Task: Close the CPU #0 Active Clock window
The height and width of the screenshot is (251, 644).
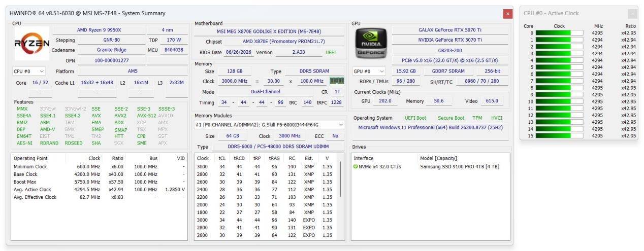Action: [x=632, y=14]
